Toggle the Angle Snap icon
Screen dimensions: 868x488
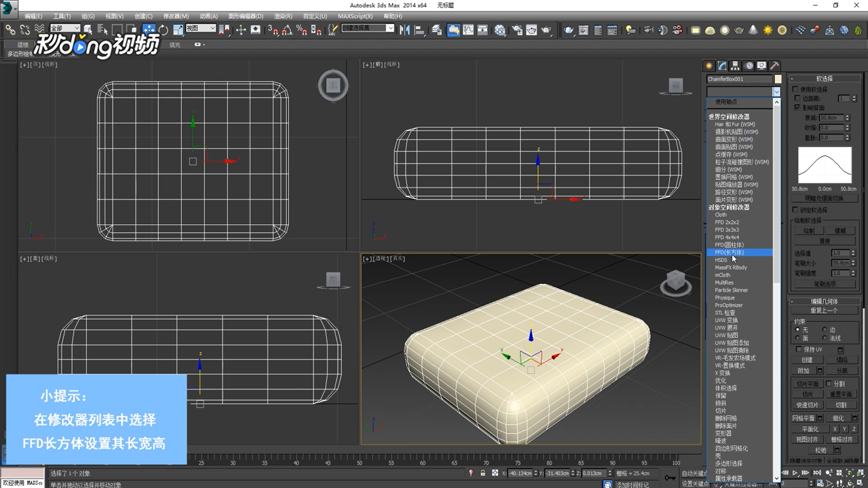[287, 30]
